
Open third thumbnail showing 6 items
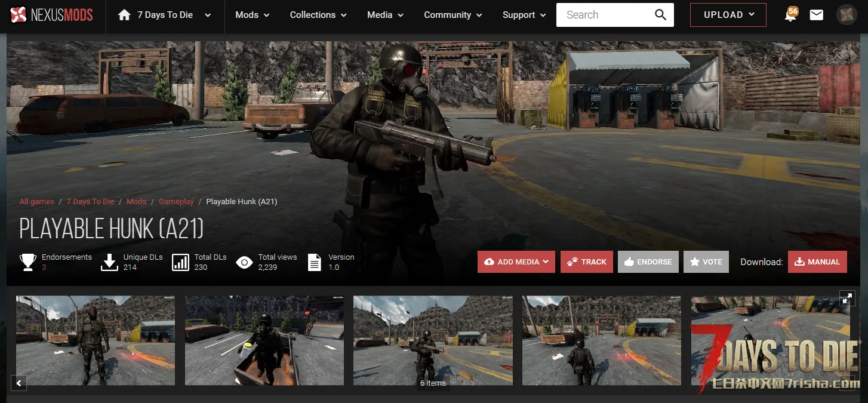pos(433,340)
